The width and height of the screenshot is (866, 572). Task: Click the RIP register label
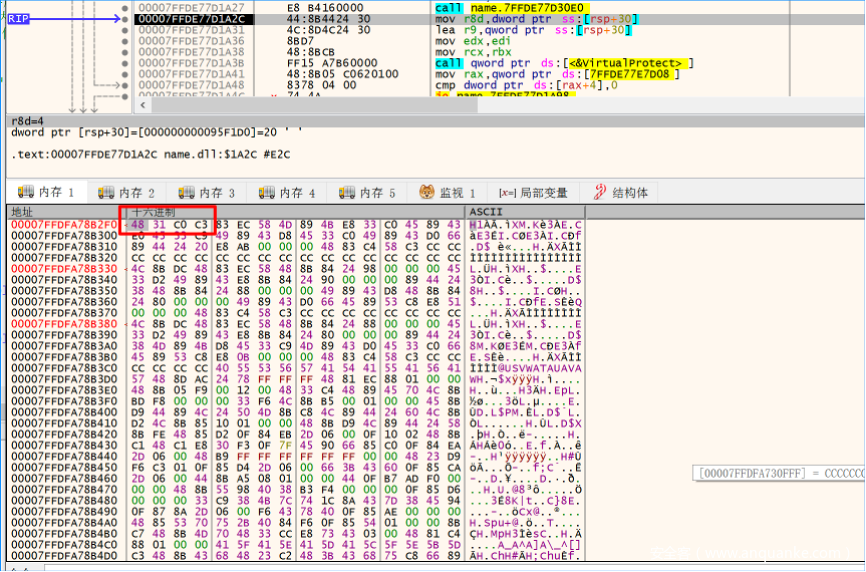tap(21, 19)
